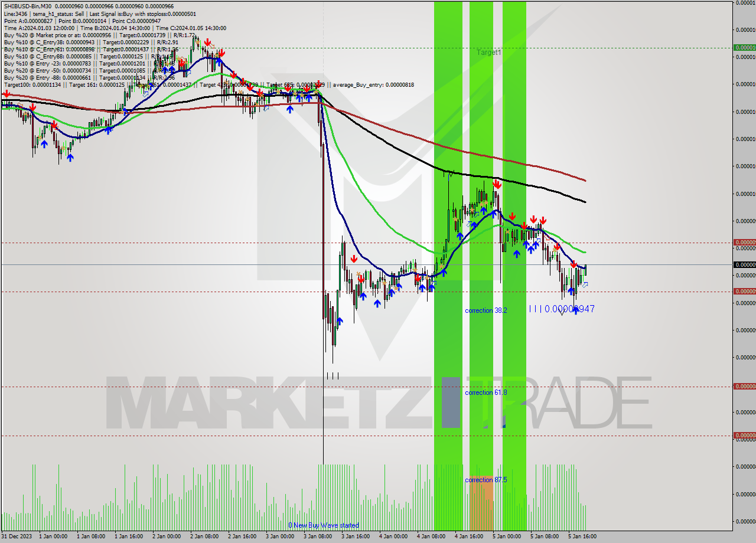Click the SHIBUSD-Bin,M30 symbol title
Screen dimensions: 756x543
[x=28, y=6]
